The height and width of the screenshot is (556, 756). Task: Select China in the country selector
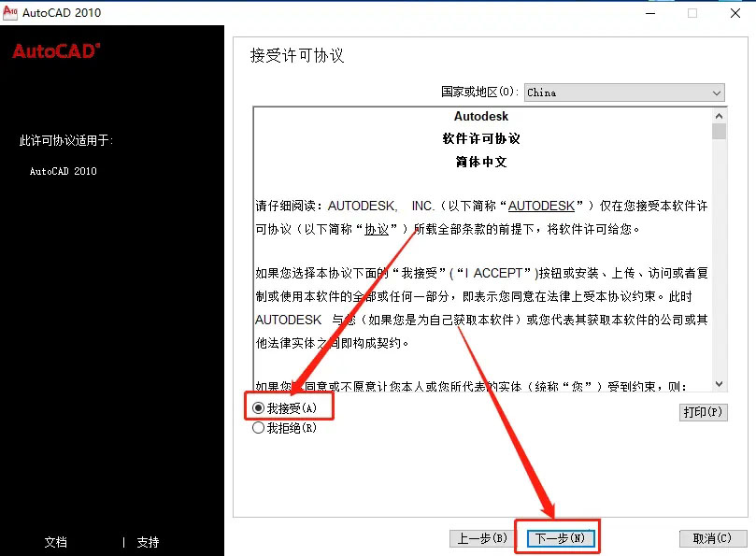pyautogui.click(x=617, y=93)
